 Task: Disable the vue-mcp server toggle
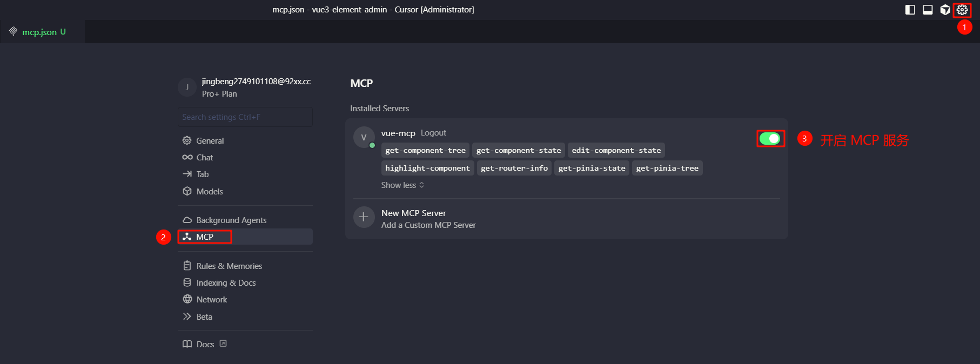770,139
